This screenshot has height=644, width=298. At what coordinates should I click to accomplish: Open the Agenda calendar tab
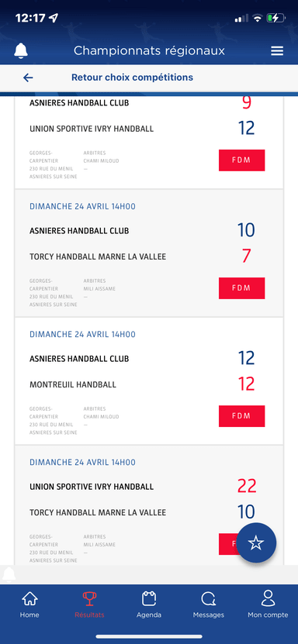click(x=149, y=604)
